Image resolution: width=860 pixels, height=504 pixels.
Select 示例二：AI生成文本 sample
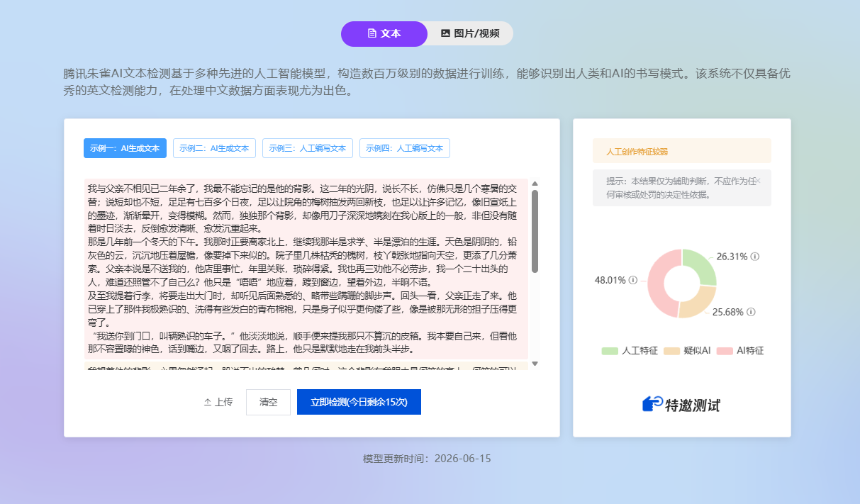pos(214,148)
